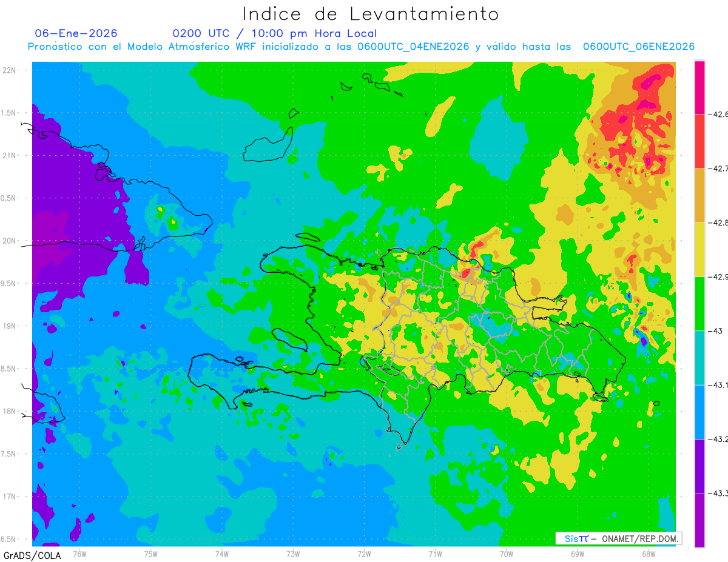This screenshot has width=728, height=562.
Task: Click the longitude label 73W
Action: click(x=293, y=554)
